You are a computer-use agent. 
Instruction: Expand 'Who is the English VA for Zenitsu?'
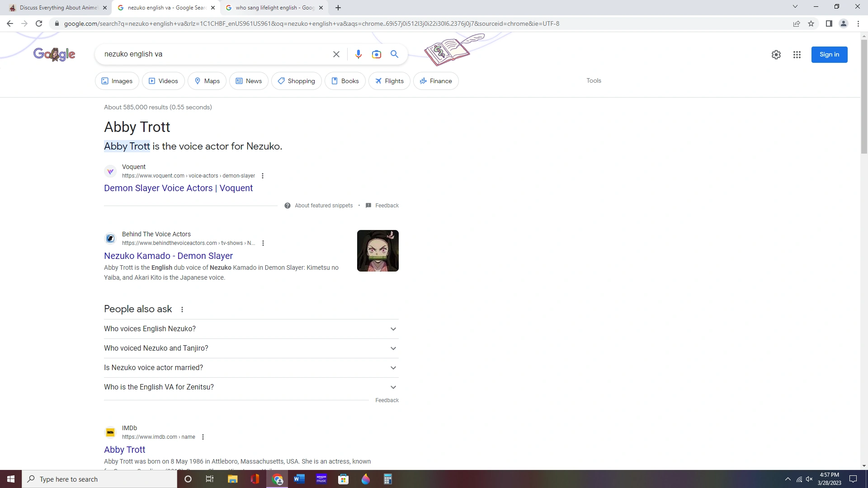point(251,387)
